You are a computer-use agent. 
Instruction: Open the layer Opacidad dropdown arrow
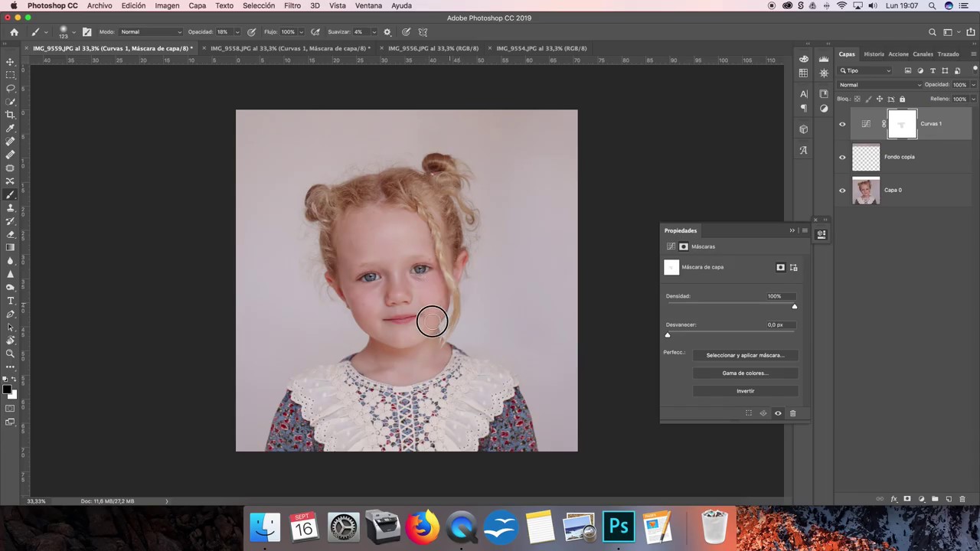[x=973, y=85]
